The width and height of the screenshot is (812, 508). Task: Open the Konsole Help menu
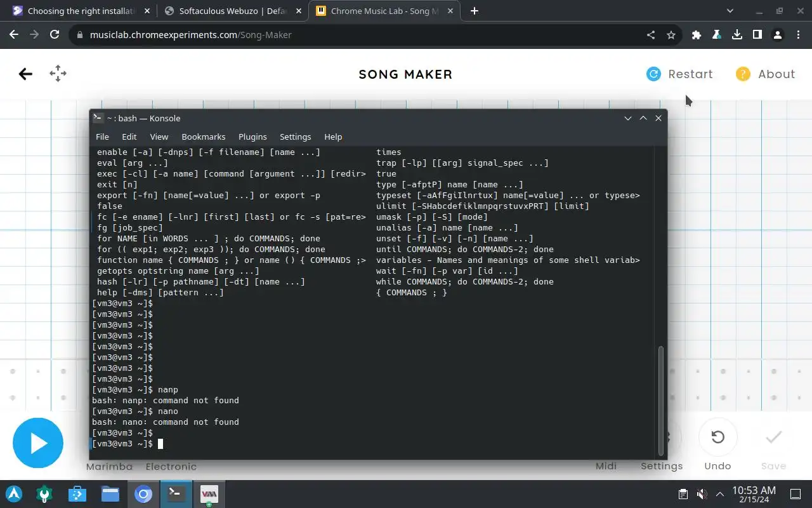[x=333, y=137]
